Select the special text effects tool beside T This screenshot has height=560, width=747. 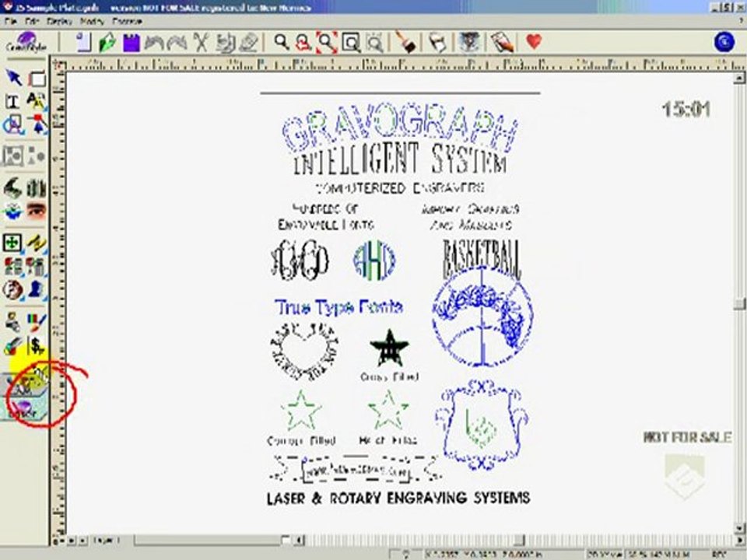click(x=37, y=101)
